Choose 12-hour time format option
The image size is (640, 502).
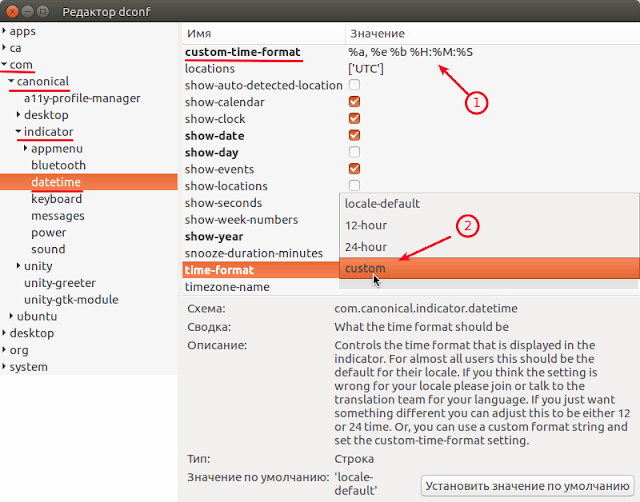coord(489,225)
